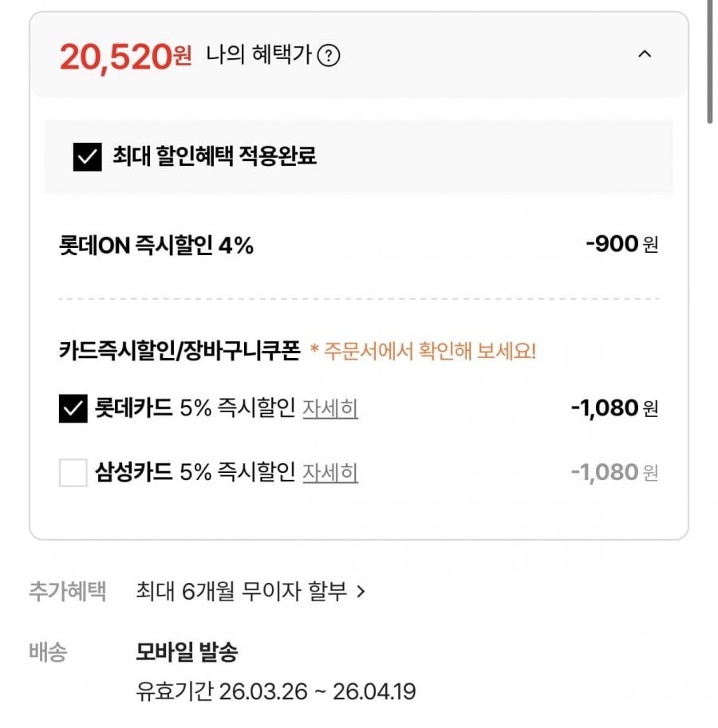The height and width of the screenshot is (728, 718).
Task: Click the orange 주문서에서 확인해 보세요 notice
Action: (423, 352)
